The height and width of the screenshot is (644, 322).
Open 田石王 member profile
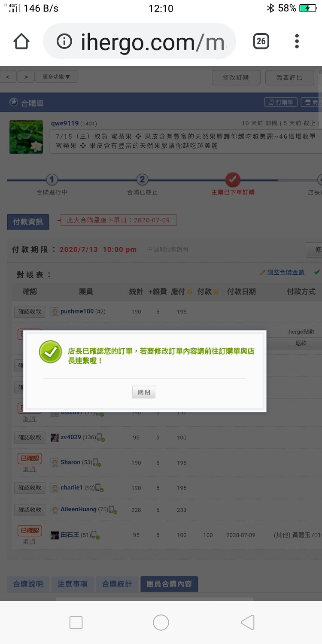click(x=70, y=535)
